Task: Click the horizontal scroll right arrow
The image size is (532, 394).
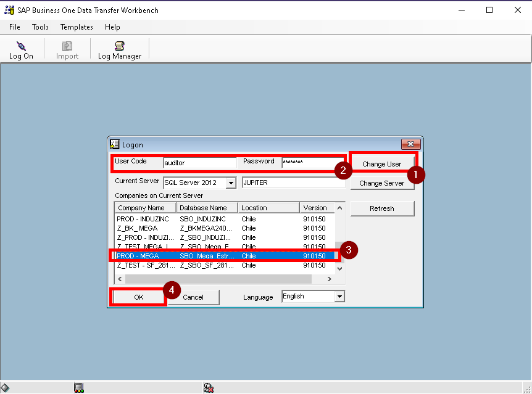Action: tap(330, 279)
